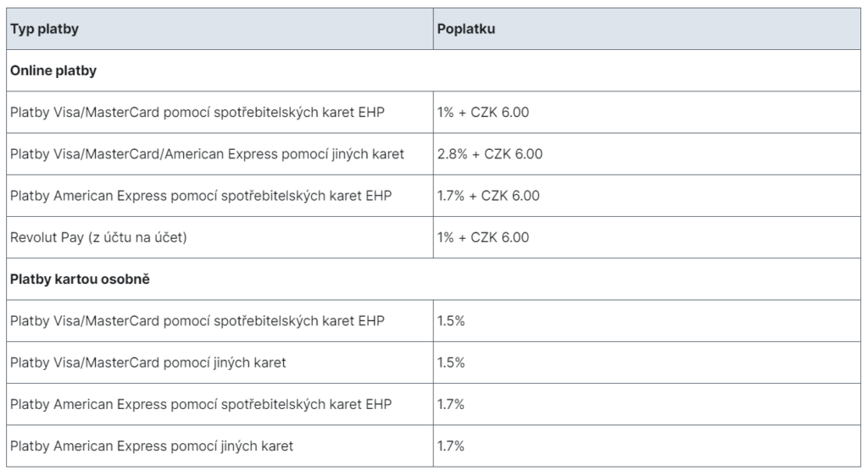Click in-person Visa/MasterCard EHP consumer cards label
The width and height of the screenshot is (868, 476).
coord(197,321)
